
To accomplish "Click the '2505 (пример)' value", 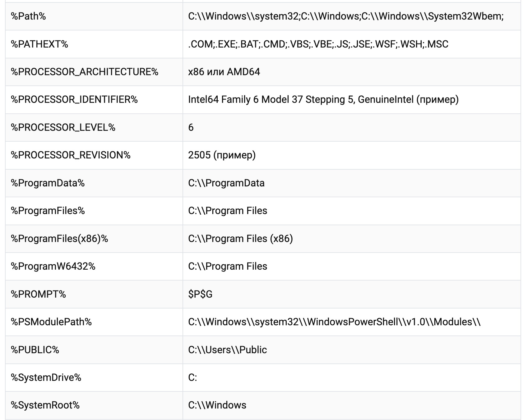I will pyautogui.click(x=222, y=155).
